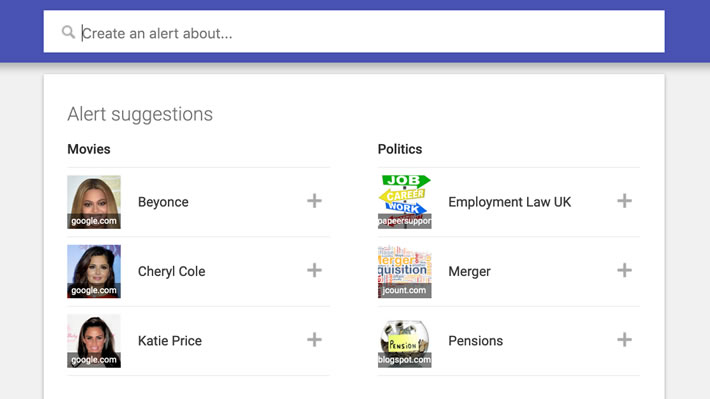Select the Beyonce suggestion label
710x399 pixels.
click(163, 202)
